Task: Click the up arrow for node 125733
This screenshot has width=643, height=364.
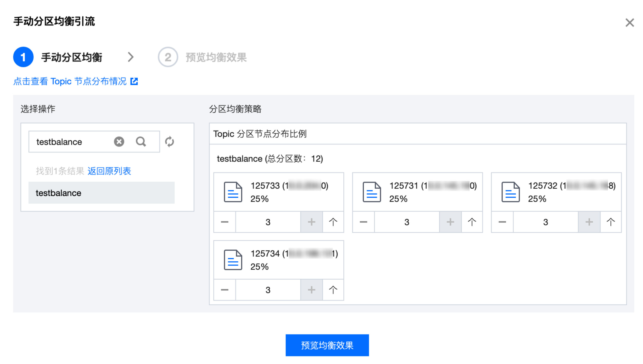Action: click(333, 222)
